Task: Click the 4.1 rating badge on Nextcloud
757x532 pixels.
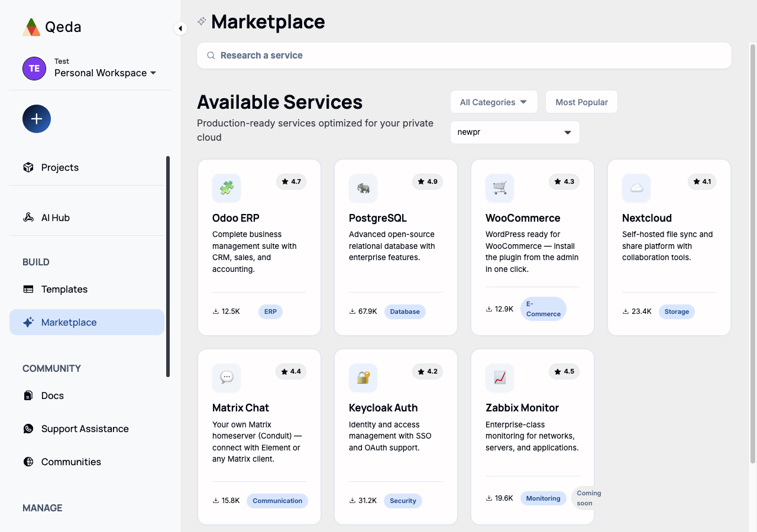Action: [x=701, y=181]
